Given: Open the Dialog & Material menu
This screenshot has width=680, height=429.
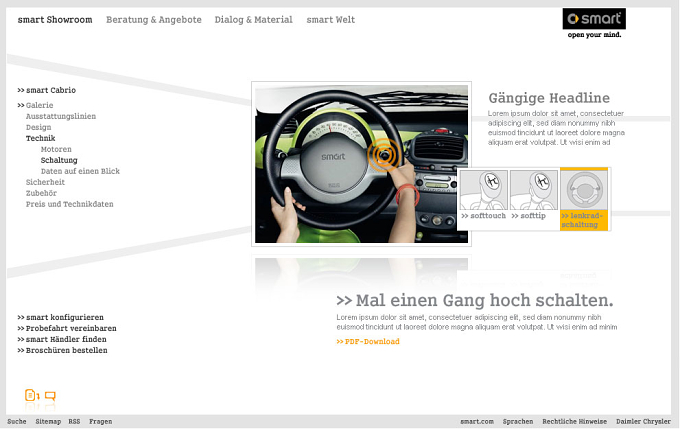Looking at the screenshot, I should point(253,20).
